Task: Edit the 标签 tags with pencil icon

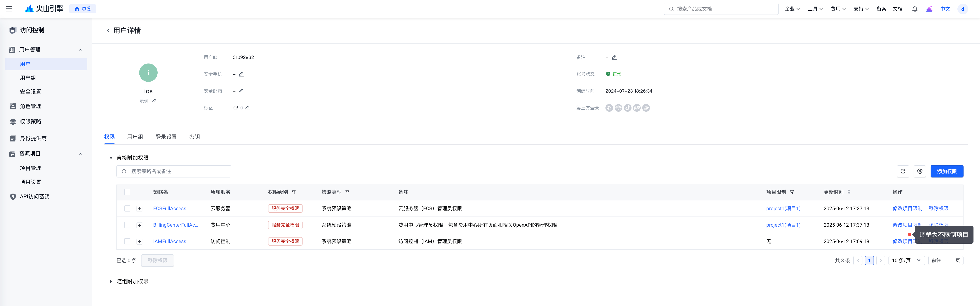Action: pos(248,107)
